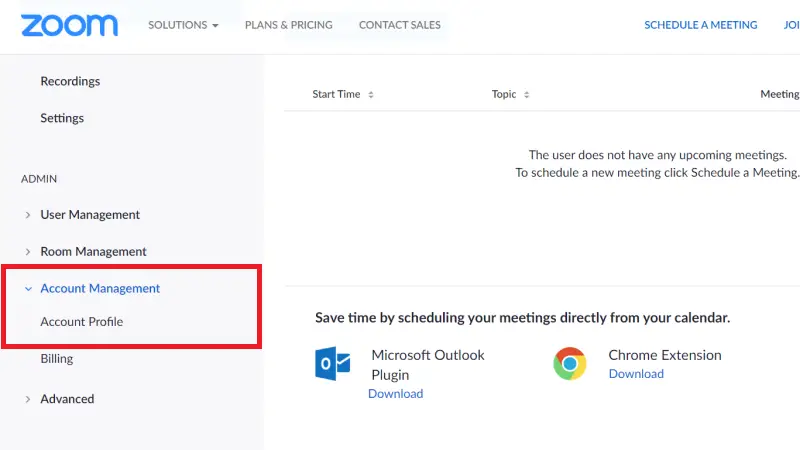Go to Recordings in sidebar
Viewport: 800px width, 450px height.
pos(70,81)
